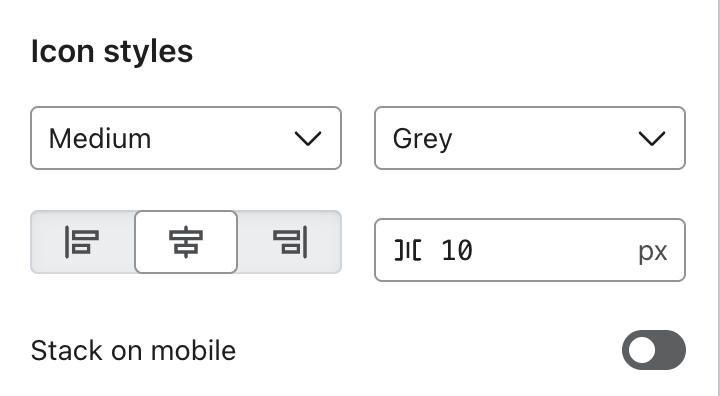Click the chevron arrow on Grey dropdown
Screen dimensions: 720x396
tap(652, 138)
